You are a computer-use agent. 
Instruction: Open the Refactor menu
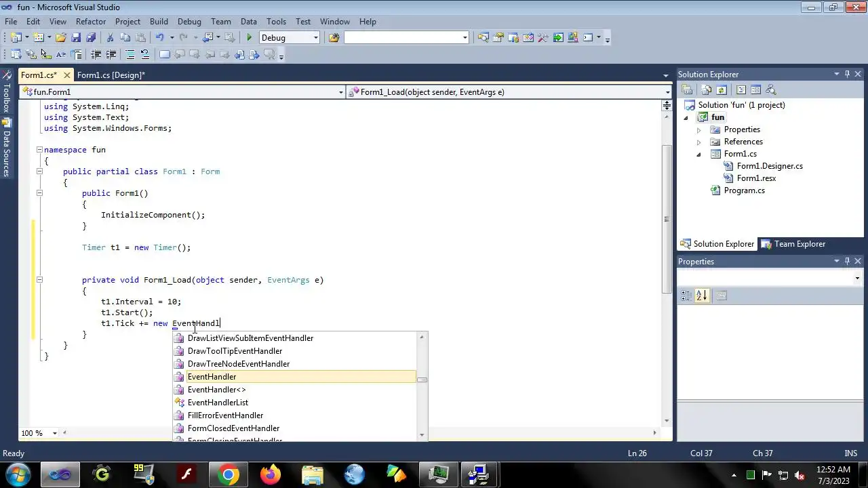[91, 22]
